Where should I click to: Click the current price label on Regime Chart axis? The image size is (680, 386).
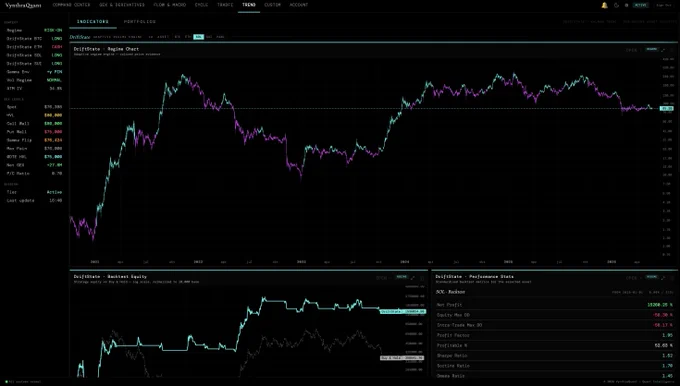(667, 108)
